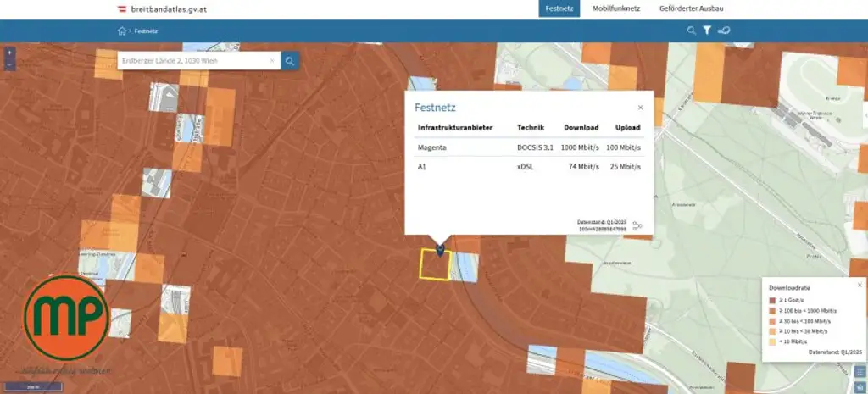Screen dimensions: 868x394
Task: Close the Festnetz info popup
Action: [x=640, y=108]
